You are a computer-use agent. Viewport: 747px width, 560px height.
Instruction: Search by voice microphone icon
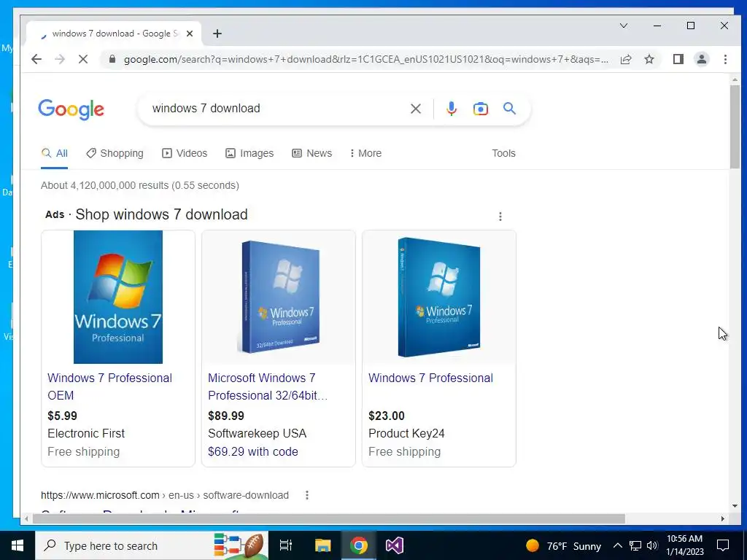click(x=451, y=109)
